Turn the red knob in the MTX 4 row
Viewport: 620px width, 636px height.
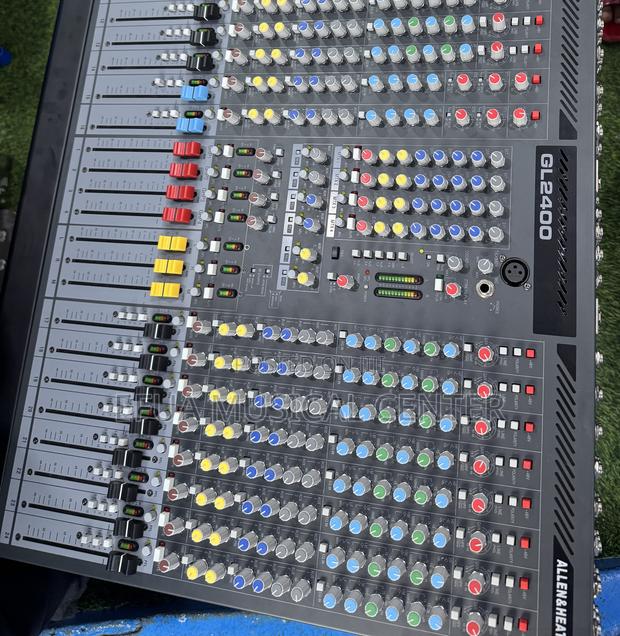(x=363, y=228)
